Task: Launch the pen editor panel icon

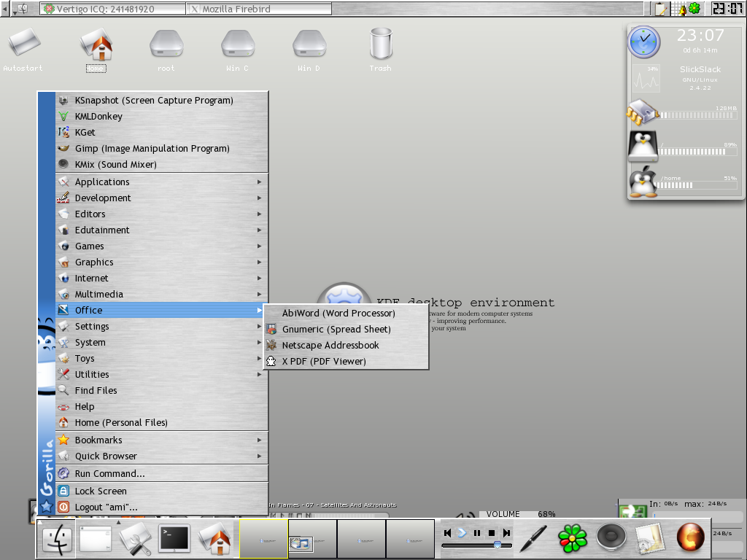Action: click(533, 539)
